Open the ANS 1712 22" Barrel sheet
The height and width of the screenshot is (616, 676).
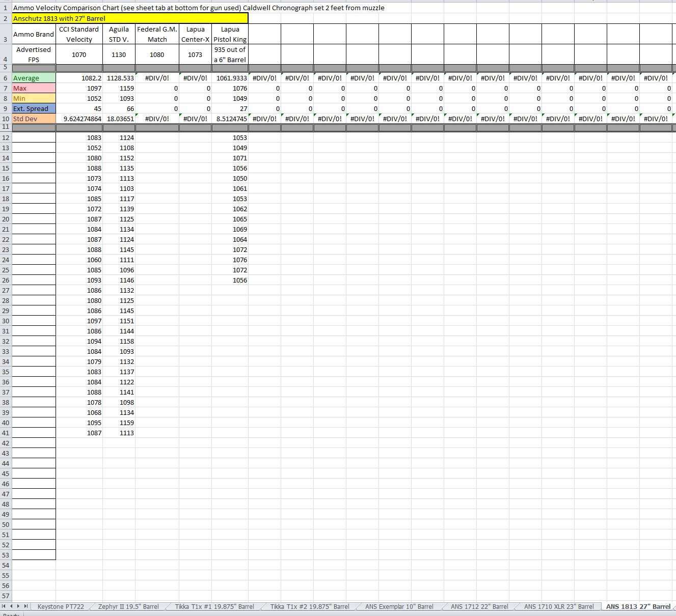coord(479,606)
